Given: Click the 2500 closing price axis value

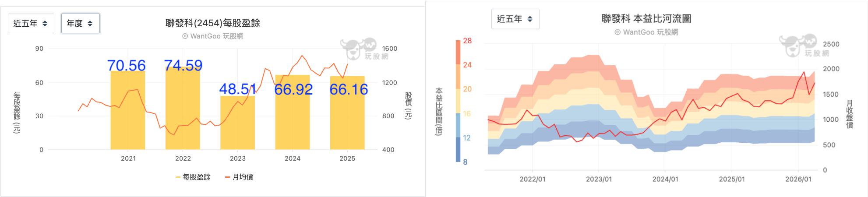Looking at the screenshot, I should point(831,44).
